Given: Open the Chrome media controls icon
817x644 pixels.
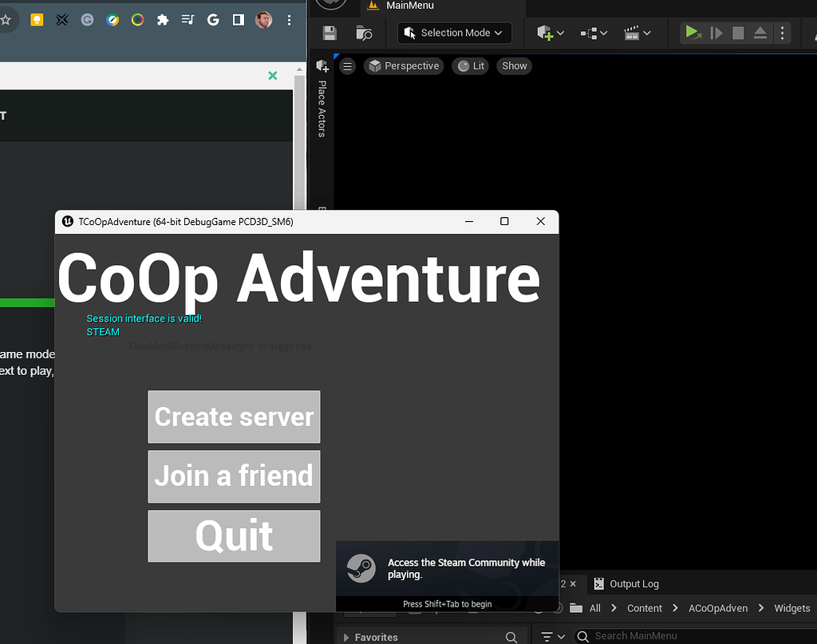Looking at the screenshot, I should (x=187, y=20).
